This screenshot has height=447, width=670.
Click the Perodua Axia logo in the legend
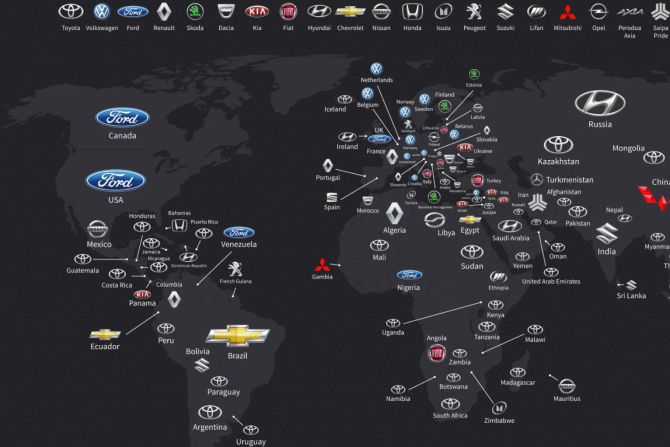(630, 12)
